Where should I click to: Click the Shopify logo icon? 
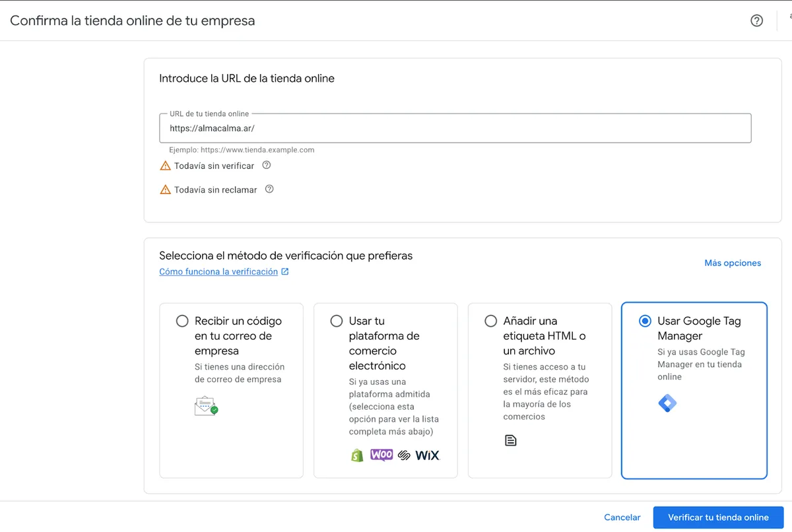coord(357,455)
